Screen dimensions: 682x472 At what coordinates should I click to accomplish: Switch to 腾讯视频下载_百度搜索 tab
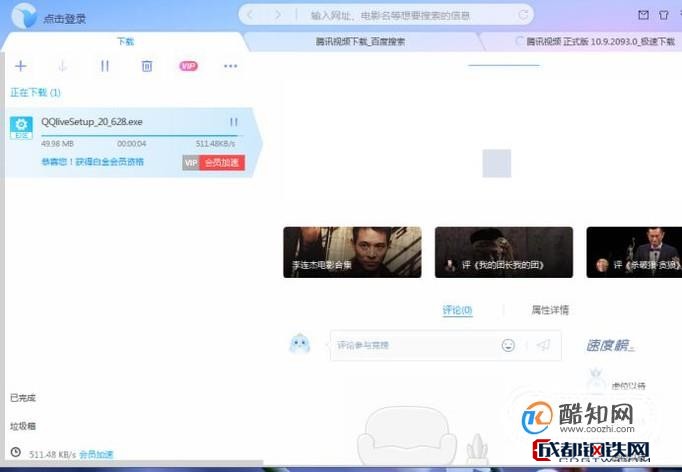click(x=360, y=42)
